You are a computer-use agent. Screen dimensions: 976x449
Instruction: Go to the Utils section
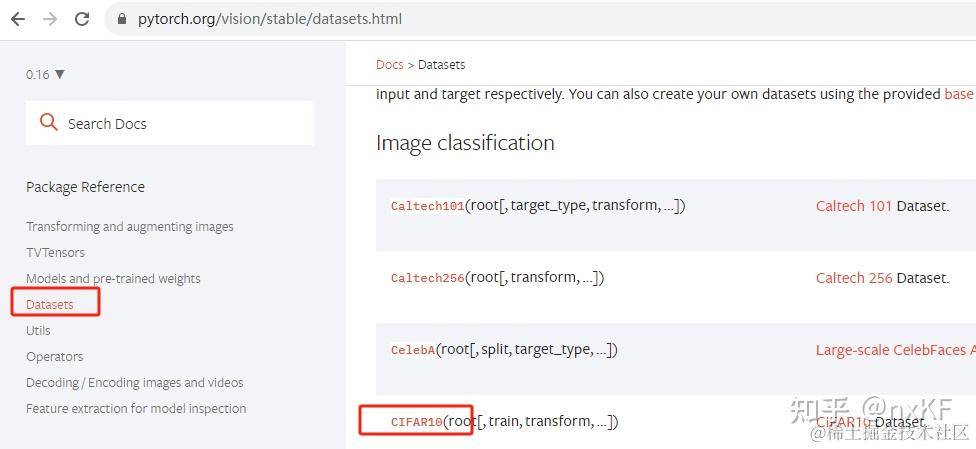coord(38,331)
